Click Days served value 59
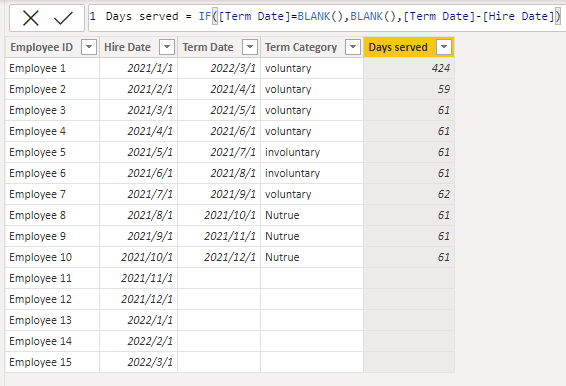This screenshot has height=386, width=566. [x=409, y=89]
